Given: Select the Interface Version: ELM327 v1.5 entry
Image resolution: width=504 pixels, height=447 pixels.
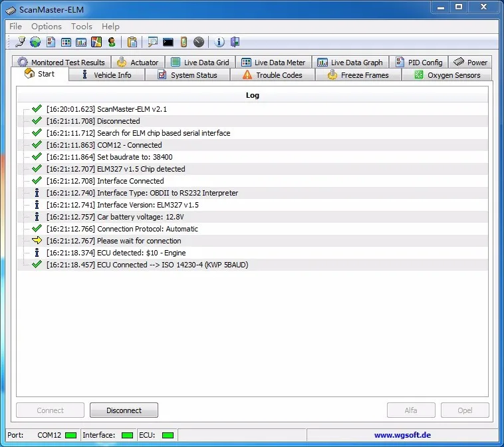Looking at the screenshot, I should [x=252, y=205].
